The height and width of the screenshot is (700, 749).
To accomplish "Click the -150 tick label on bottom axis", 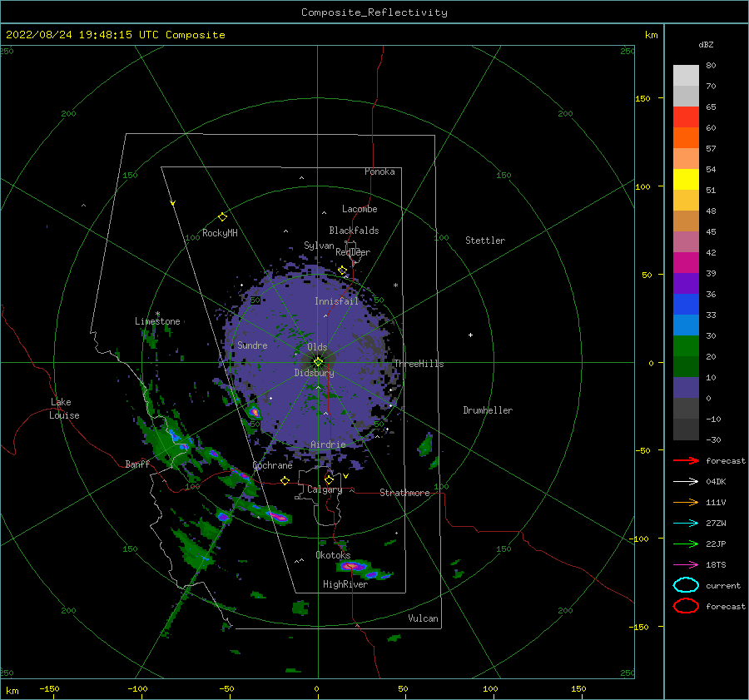I will click(x=49, y=688).
